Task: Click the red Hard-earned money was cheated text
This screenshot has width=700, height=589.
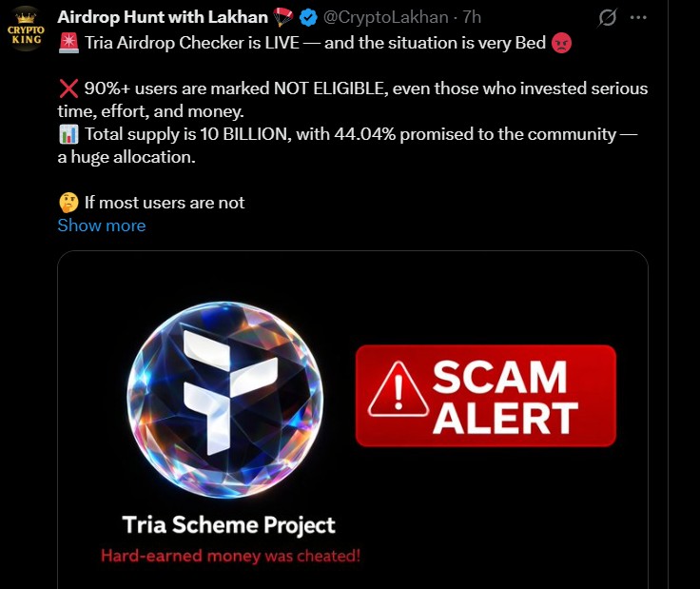Action: pos(230,556)
